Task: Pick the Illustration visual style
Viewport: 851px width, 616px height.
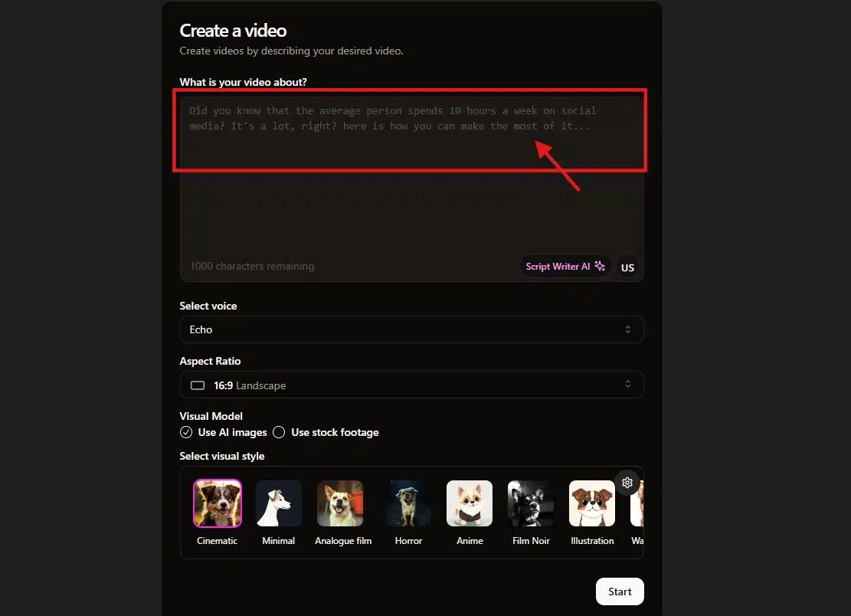Action: [x=592, y=503]
